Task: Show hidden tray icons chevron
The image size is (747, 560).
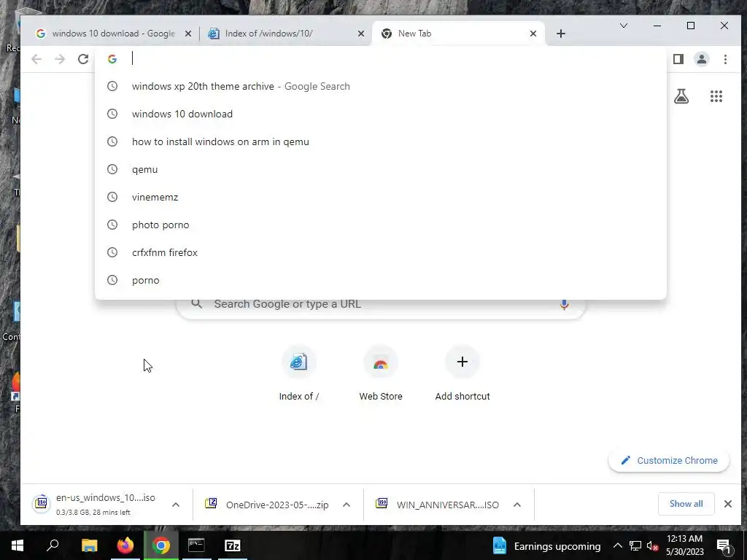Action: tap(617, 545)
